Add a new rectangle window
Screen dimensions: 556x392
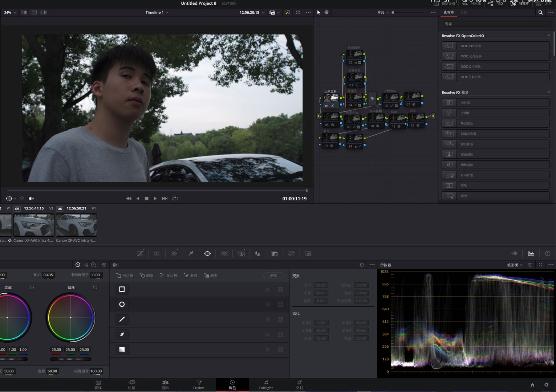coord(125,275)
